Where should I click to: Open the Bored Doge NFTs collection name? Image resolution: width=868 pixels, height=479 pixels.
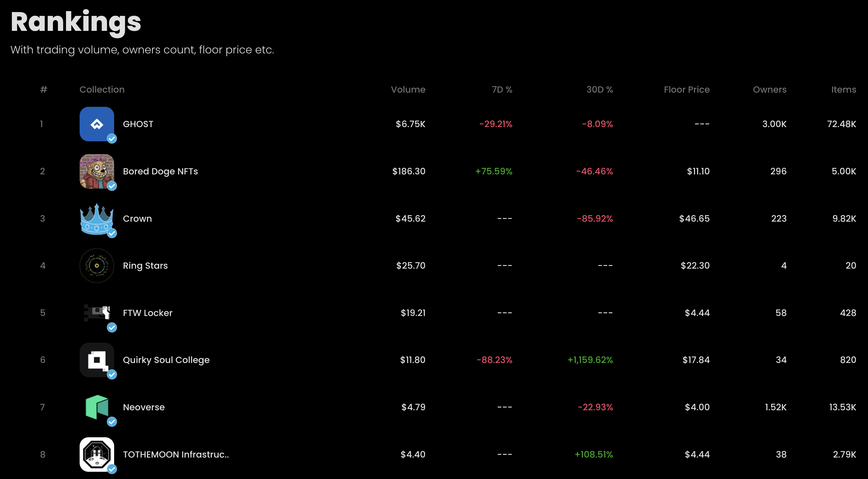click(160, 171)
